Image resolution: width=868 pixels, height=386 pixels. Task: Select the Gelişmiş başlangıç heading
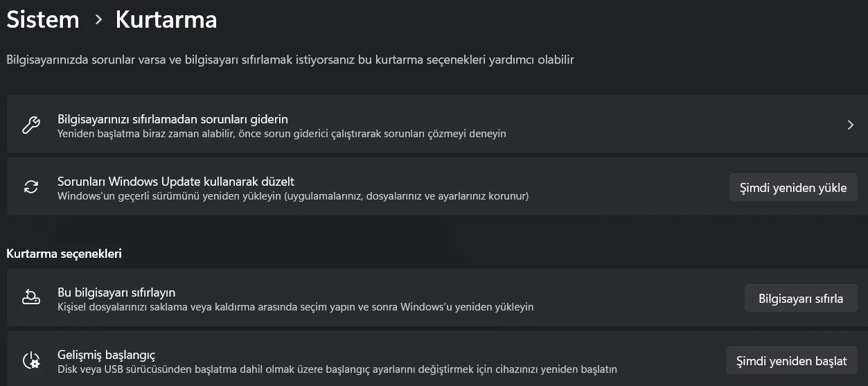tap(106, 355)
